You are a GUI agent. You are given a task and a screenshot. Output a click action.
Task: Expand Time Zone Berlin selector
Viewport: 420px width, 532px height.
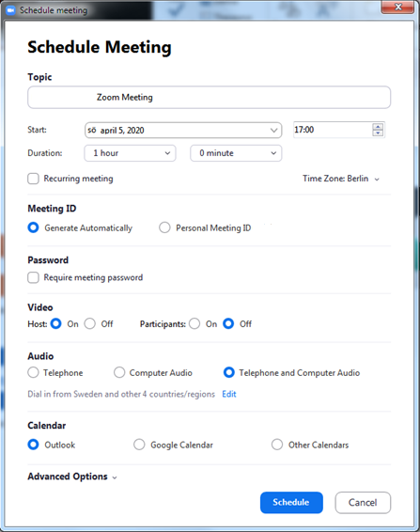(341, 179)
